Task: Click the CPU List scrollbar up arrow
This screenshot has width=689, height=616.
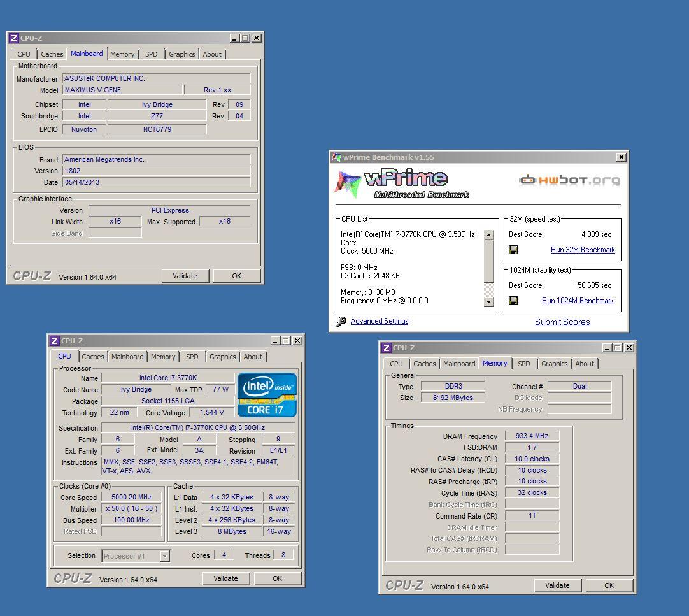Action: (488, 235)
